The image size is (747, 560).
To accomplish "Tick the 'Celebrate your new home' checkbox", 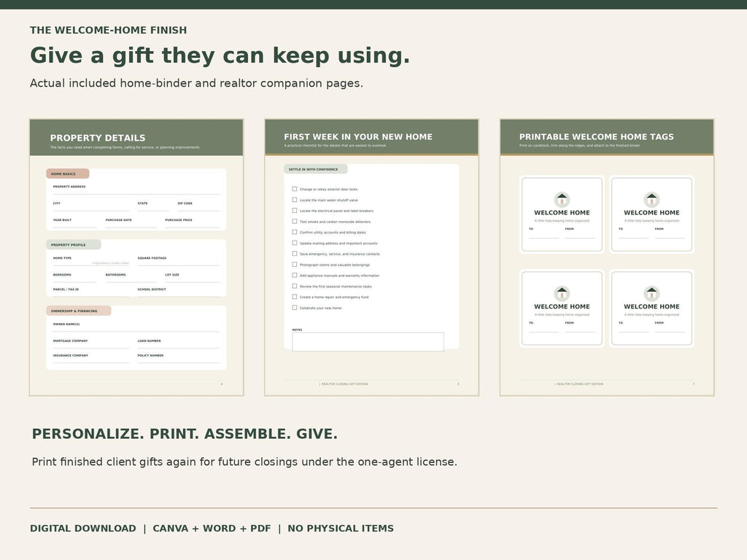I will point(295,308).
